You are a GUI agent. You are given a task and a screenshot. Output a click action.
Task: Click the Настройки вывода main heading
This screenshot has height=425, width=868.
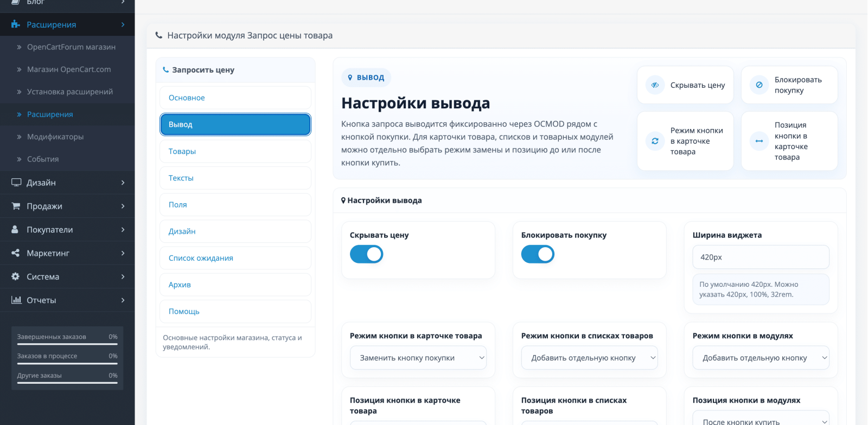point(416,103)
